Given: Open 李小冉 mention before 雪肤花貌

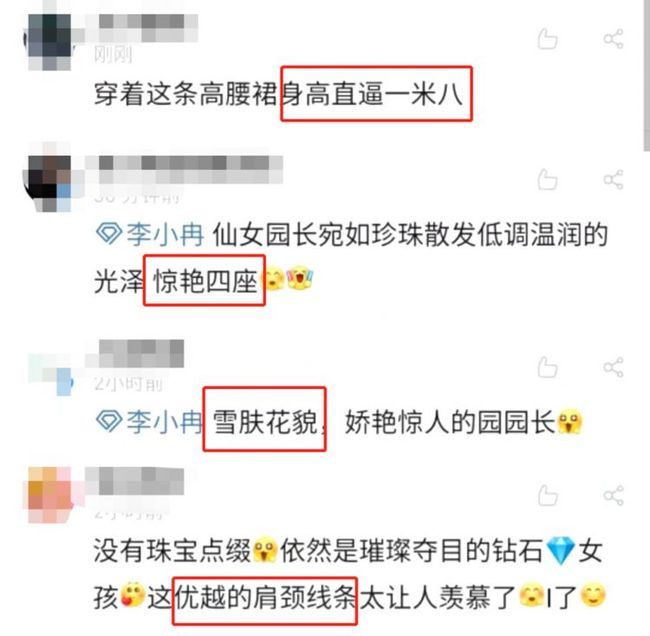Looking at the screenshot, I should [x=165, y=422].
